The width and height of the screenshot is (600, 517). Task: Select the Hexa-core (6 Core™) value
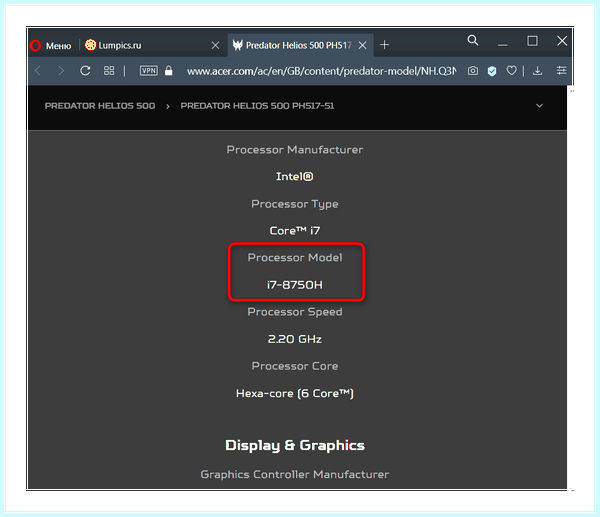tap(295, 393)
